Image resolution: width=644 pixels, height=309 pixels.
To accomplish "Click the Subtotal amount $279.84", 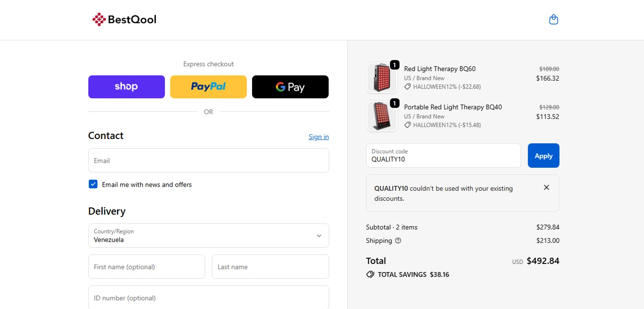I will tap(548, 227).
